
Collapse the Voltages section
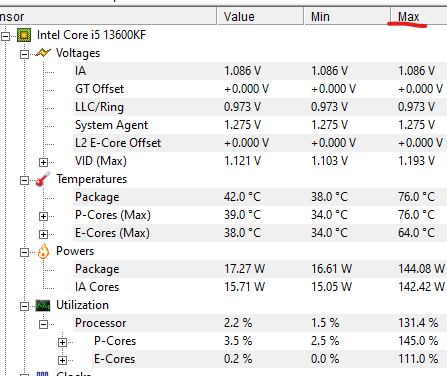[x=24, y=54]
